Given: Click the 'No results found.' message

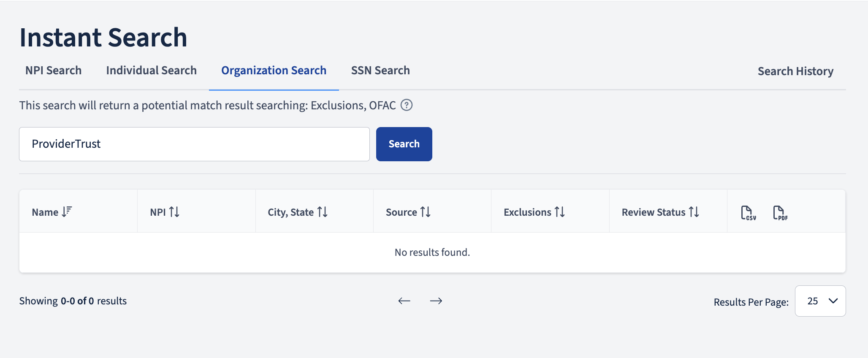Looking at the screenshot, I should pyautogui.click(x=432, y=252).
